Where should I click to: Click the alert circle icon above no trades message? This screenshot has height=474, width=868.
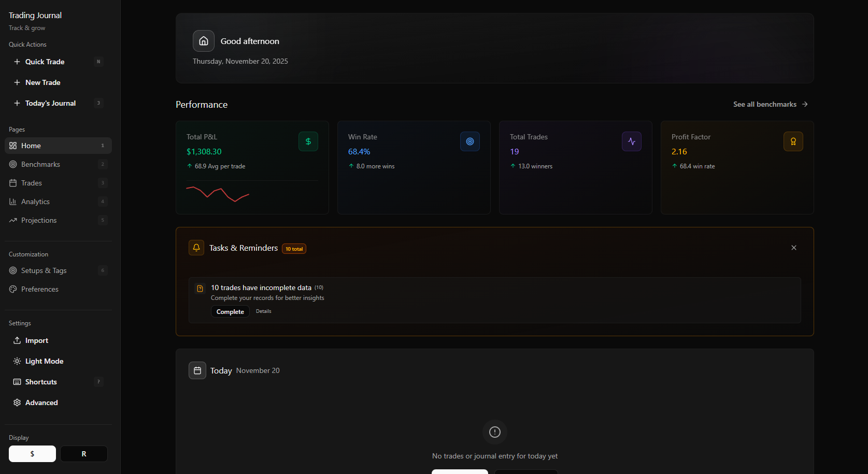click(495, 432)
